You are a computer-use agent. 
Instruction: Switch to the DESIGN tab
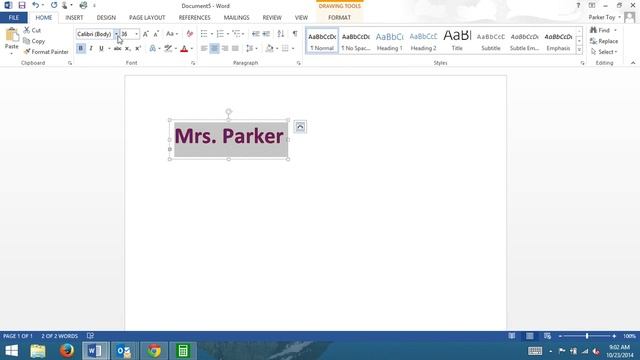[x=106, y=18]
